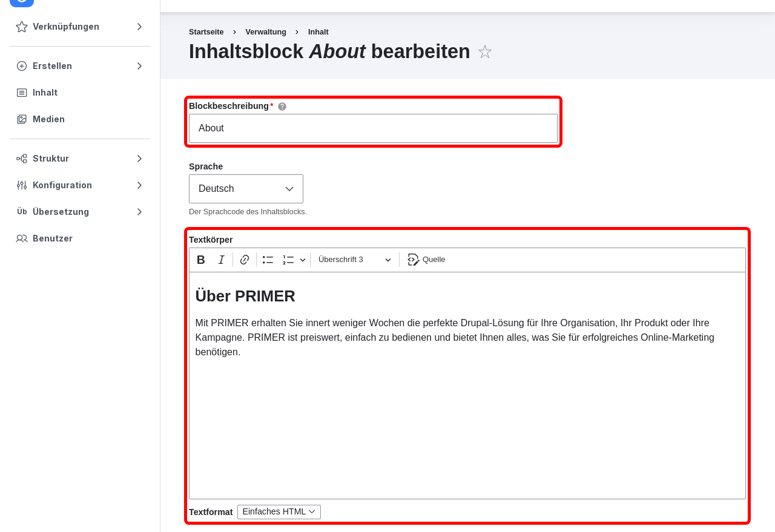
Task: Click the Erstellen plus-circle icon
Action: click(22, 66)
